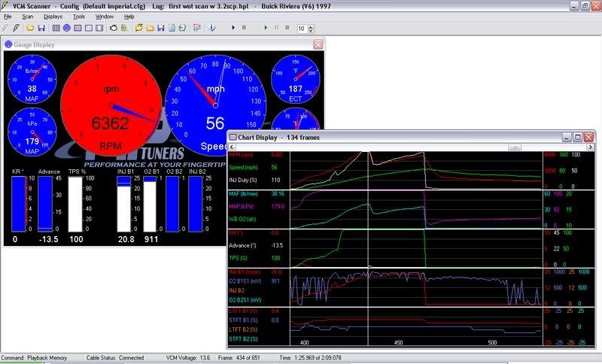Image resolution: width=602 pixels, height=364 pixels.
Task: Click the first yellow open-folder toolbar icon
Action: (x=30, y=28)
